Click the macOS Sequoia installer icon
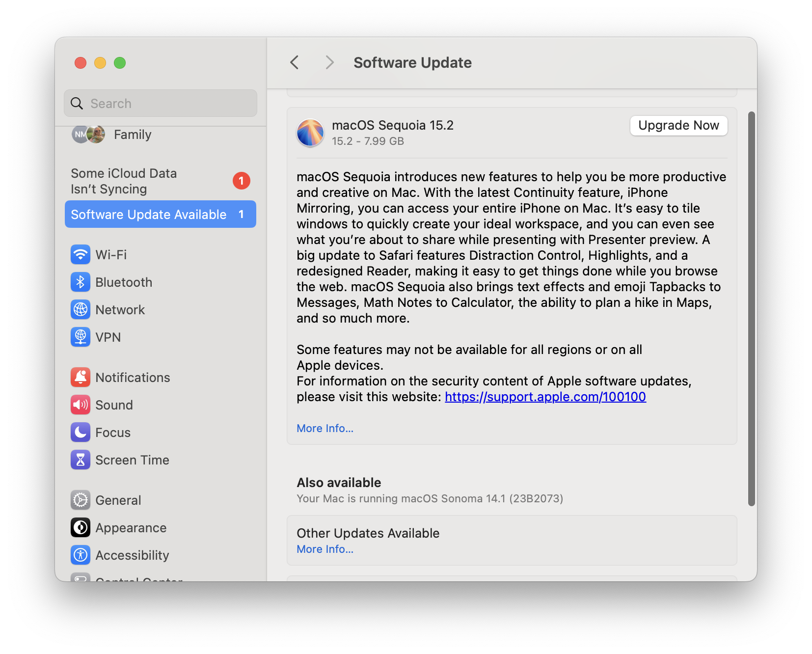 coord(311,133)
